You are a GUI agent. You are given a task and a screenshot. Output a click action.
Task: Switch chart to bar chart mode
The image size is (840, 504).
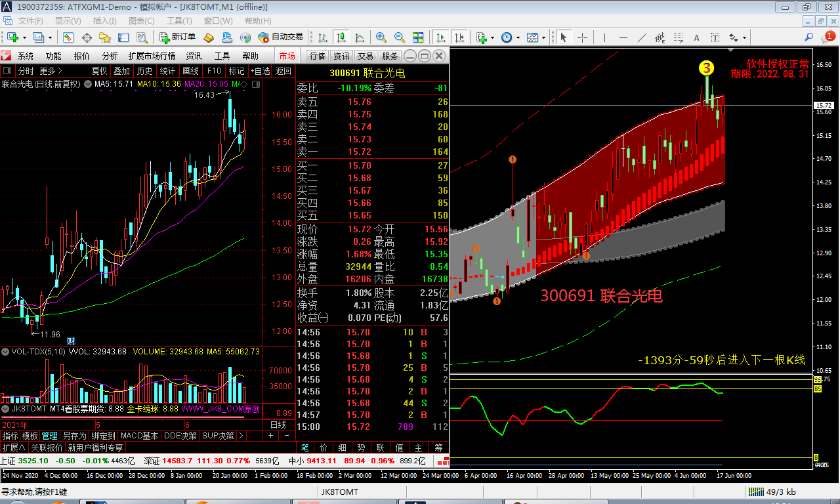[x=323, y=37]
